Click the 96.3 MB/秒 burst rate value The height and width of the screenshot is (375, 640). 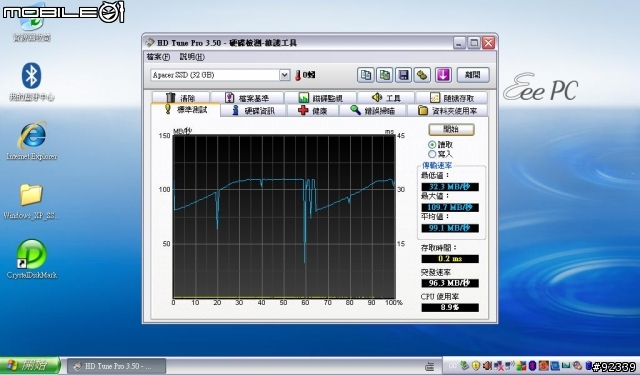click(450, 283)
